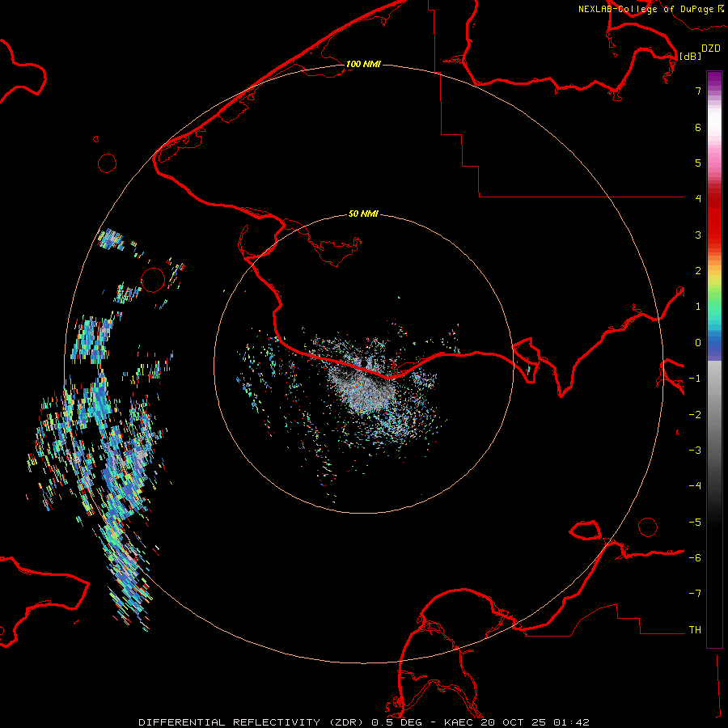Click the -5 value on the color scale
Viewport: 728px width, 728px height.
click(x=695, y=523)
